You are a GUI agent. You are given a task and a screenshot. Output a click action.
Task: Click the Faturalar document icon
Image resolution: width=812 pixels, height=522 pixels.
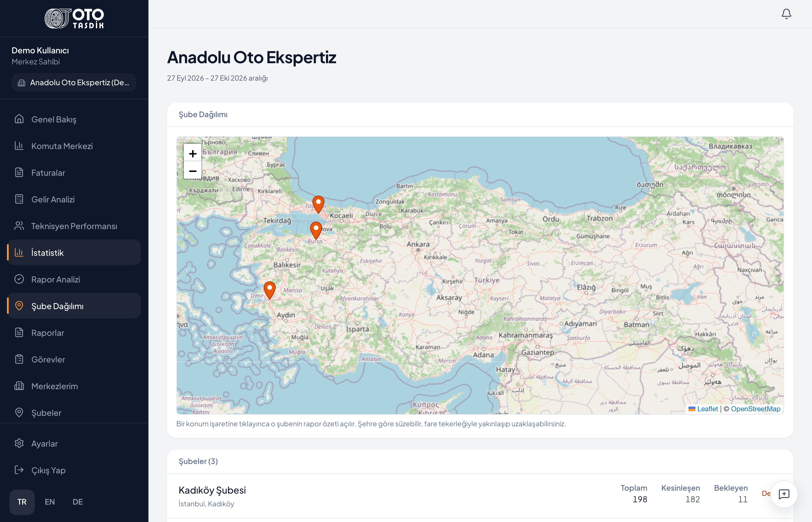19,173
